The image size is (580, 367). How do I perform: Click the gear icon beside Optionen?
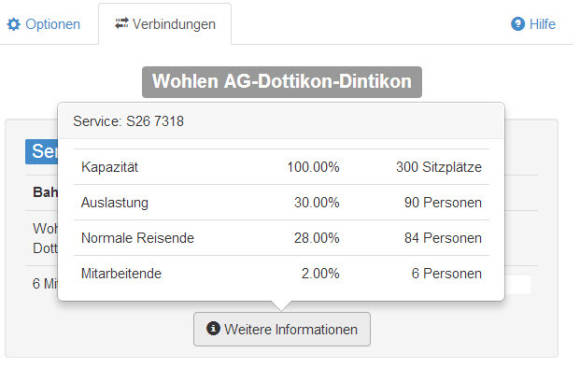[14, 24]
